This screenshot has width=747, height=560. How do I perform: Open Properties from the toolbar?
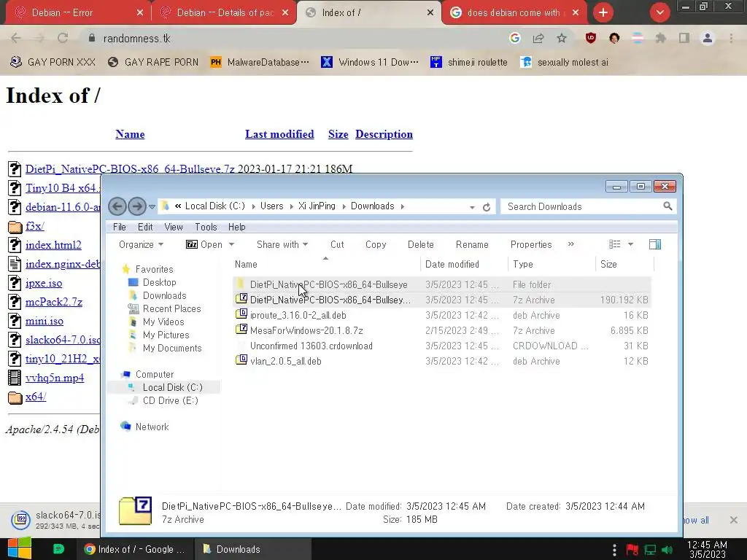[x=531, y=244]
